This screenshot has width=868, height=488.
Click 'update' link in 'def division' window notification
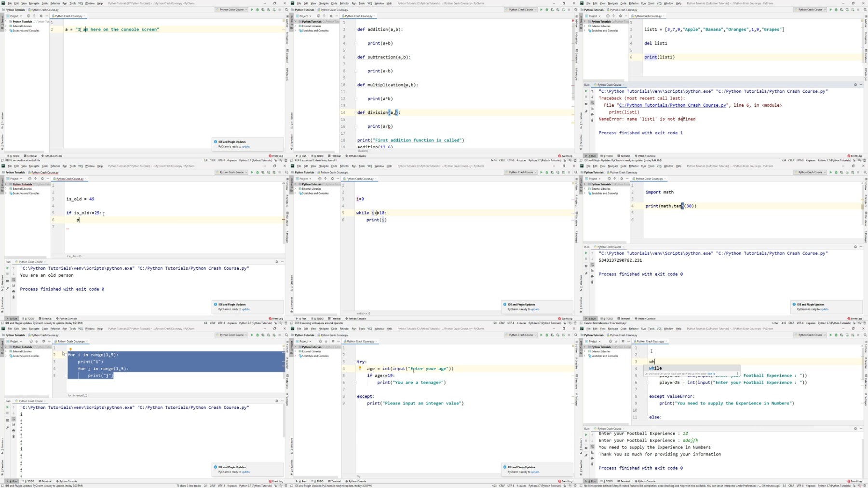(x=246, y=147)
